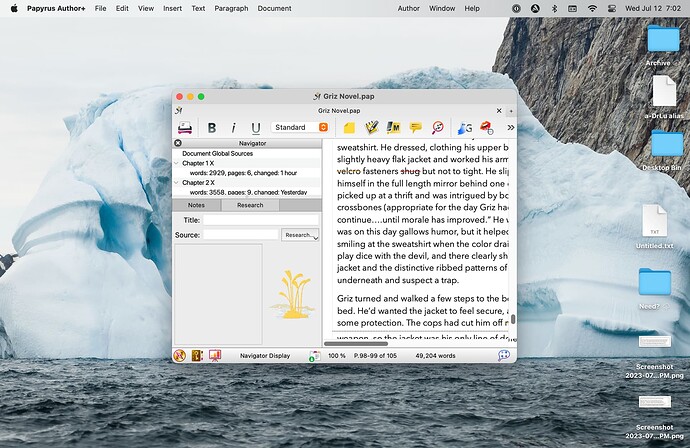
Task: Open the Standard paragraph style dropdown
Action: [x=300, y=127]
